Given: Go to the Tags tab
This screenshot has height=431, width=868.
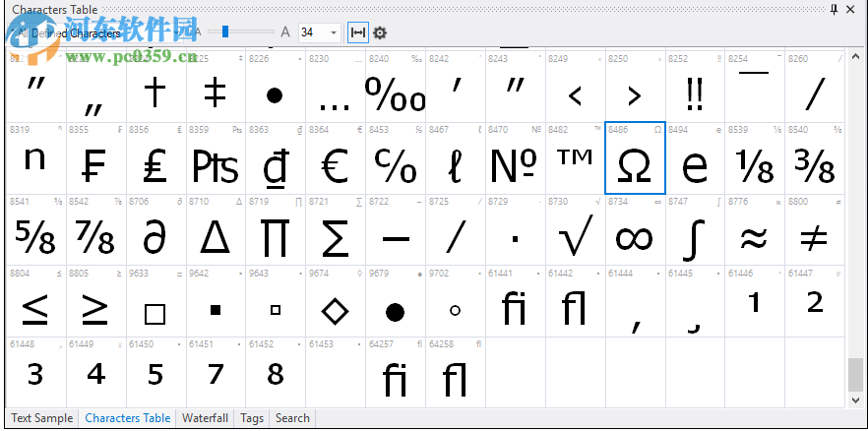Looking at the screenshot, I should click(x=252, y=418).
